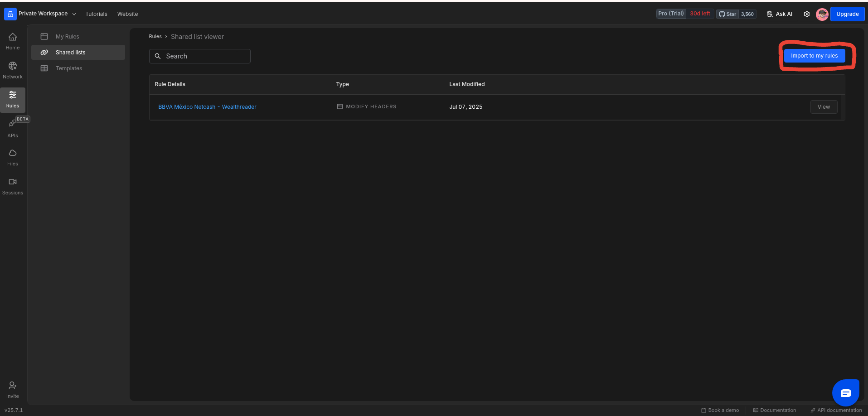This screenshot has height=416, width=868.
Task: Open API documentation footer link
Action: pos(836,411)
